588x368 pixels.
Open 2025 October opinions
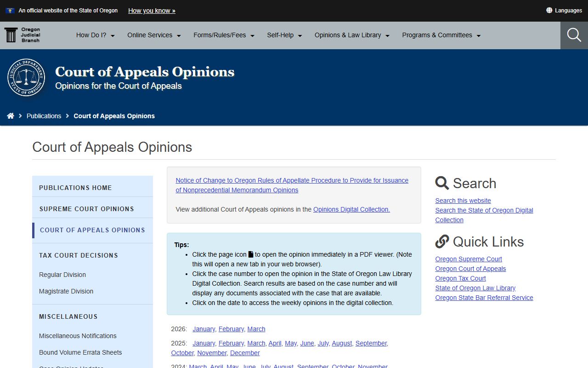coord(182,353)
